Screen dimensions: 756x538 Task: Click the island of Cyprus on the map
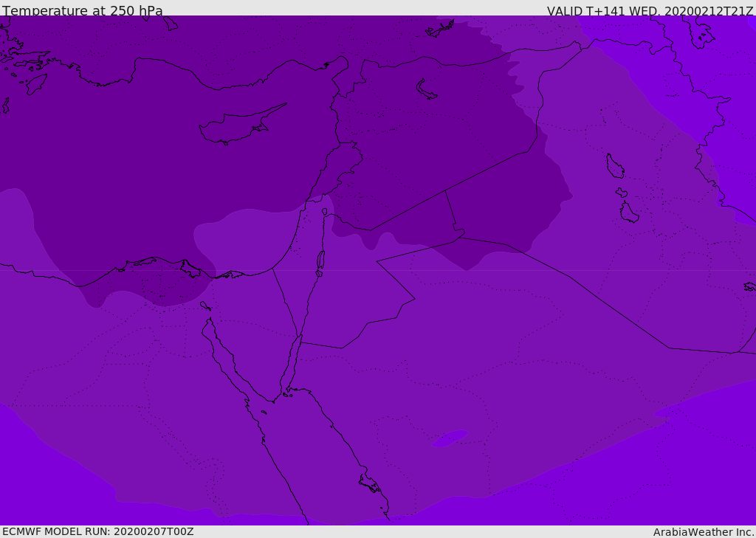(x=242, y=125)
